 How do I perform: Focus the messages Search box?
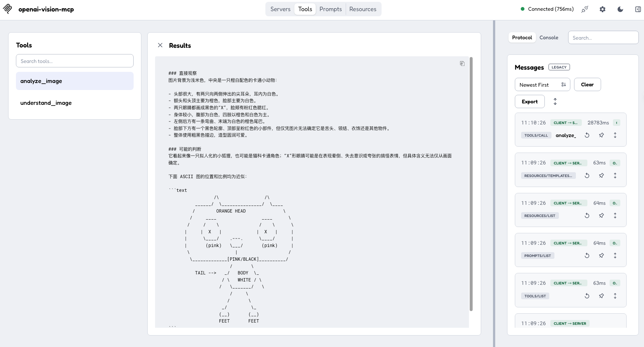(603, 37)
